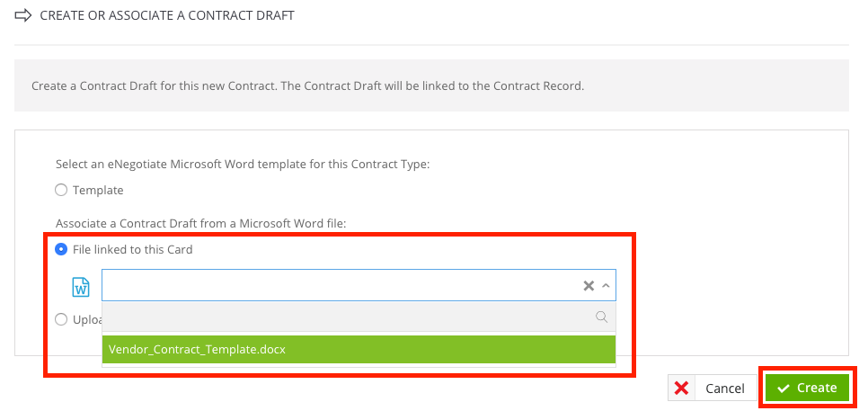Pick Vendor_Contract_Template.docx from the list
This screenshot has width=868, height=411.
(x=359, y=350)
